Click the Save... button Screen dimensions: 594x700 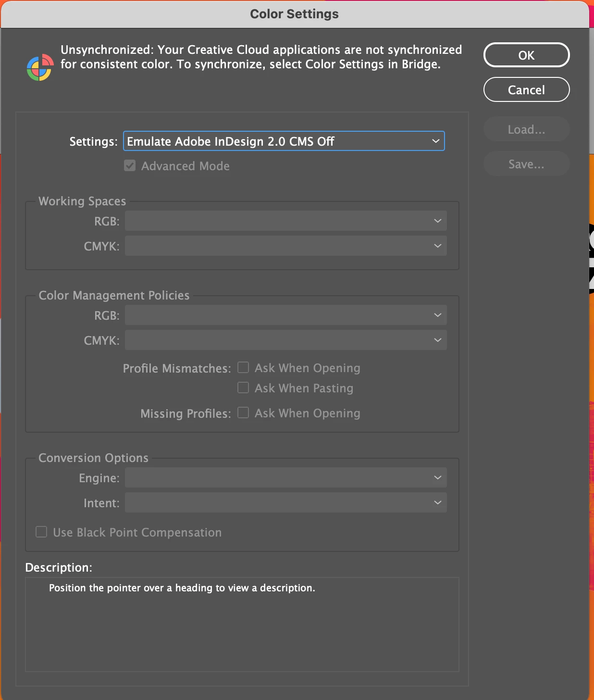click(x=526, y=164)
